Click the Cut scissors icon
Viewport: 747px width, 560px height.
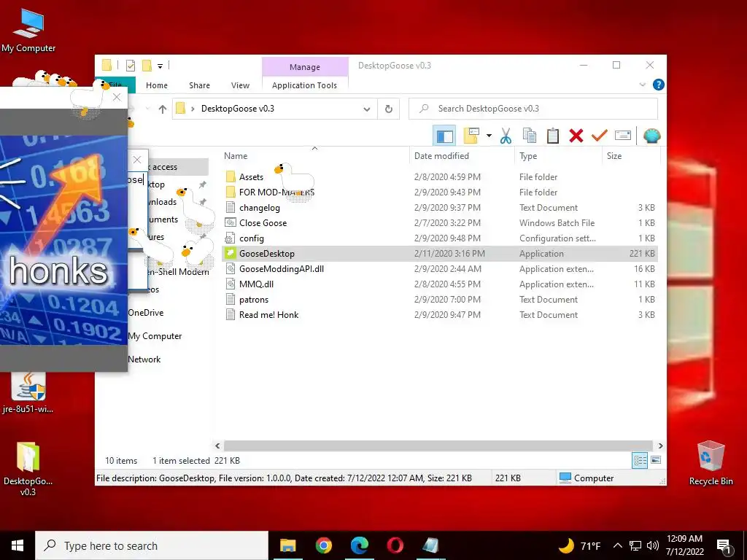[x=506, y=136]
